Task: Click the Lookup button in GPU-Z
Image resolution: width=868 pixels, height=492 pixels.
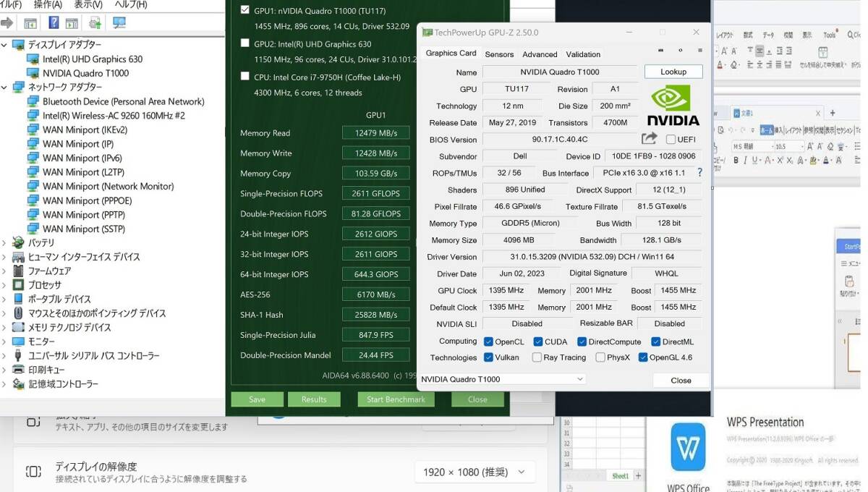Action: point(673,72)
